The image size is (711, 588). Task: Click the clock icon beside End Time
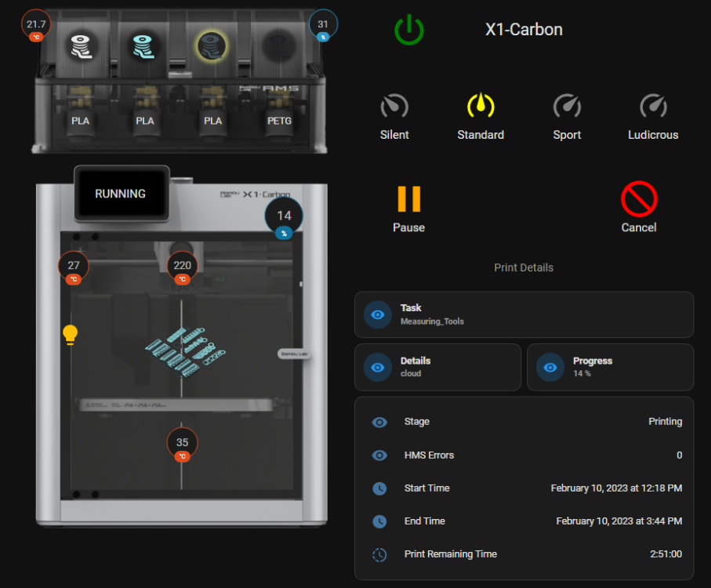[x=379, y=521]
